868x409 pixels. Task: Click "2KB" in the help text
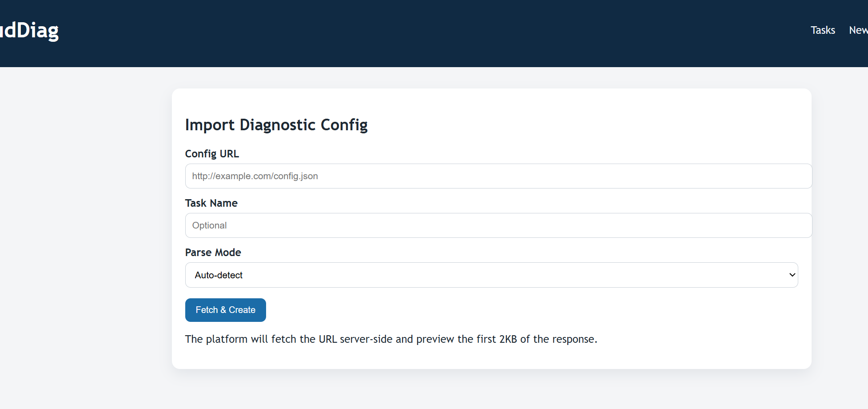click(x=508, y=339)
